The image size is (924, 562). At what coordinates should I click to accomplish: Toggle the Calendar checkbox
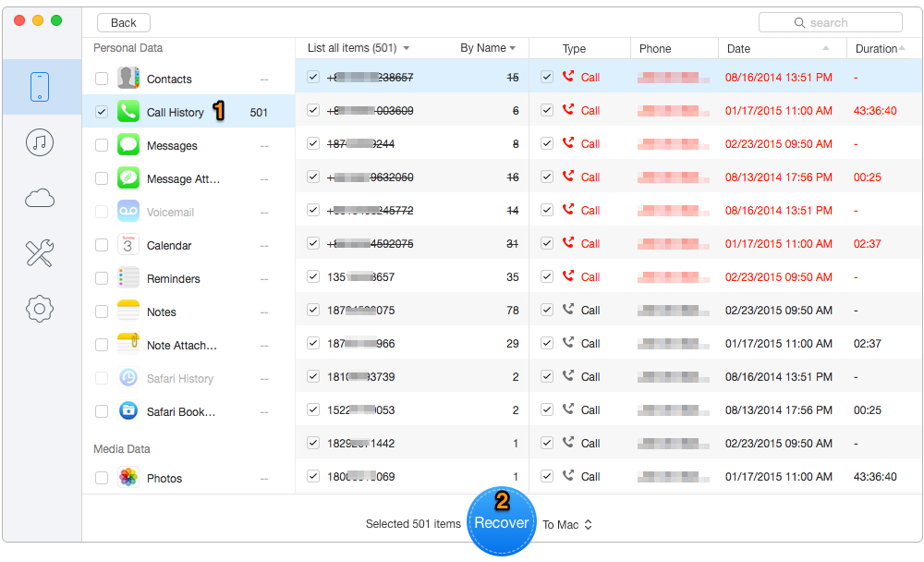tap(102, 245)
